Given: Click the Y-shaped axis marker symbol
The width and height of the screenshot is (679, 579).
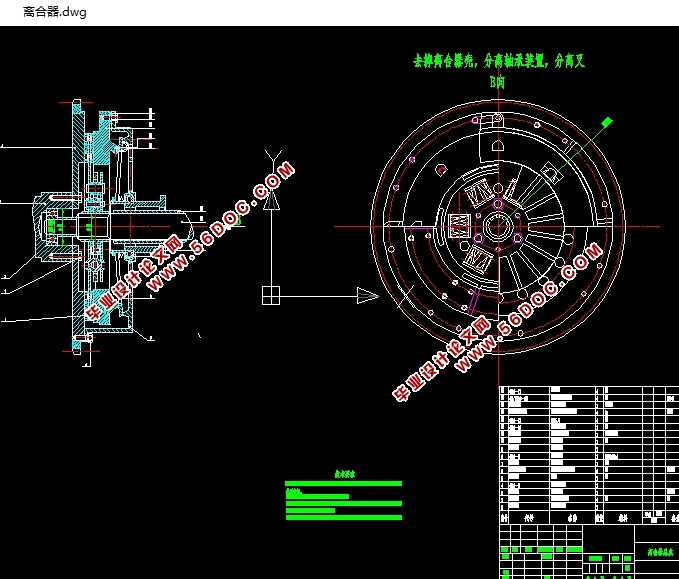Looking at the screenshot, I should (x=270, y=161).
